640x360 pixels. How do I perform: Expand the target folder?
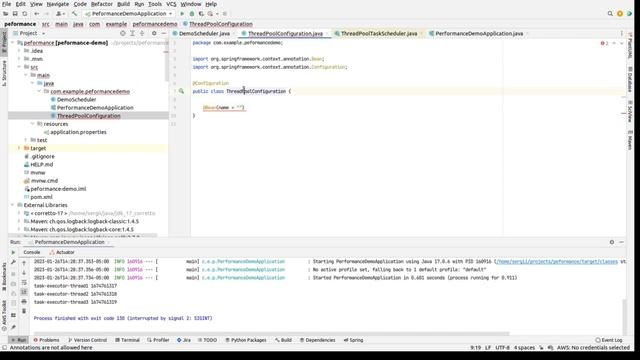(x=19, y=148)
